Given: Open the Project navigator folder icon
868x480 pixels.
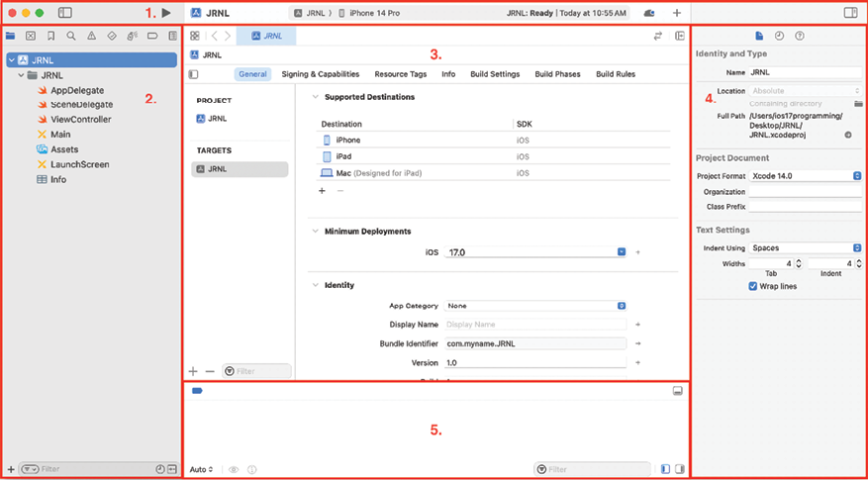Looking at the screenshot, I should (10, 36).
